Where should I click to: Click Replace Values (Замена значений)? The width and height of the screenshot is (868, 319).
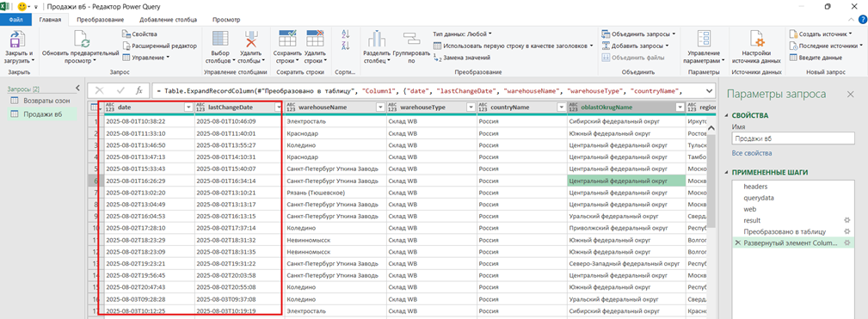click(461, 58)
